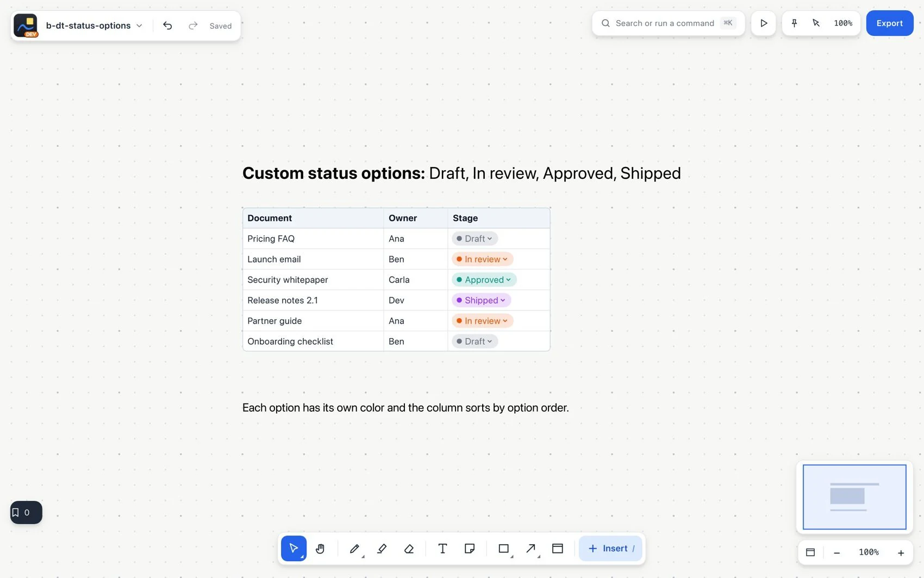Select the caption about option order sorting
924x578 pixels.
pyautogui.click(x=405, y=408)
